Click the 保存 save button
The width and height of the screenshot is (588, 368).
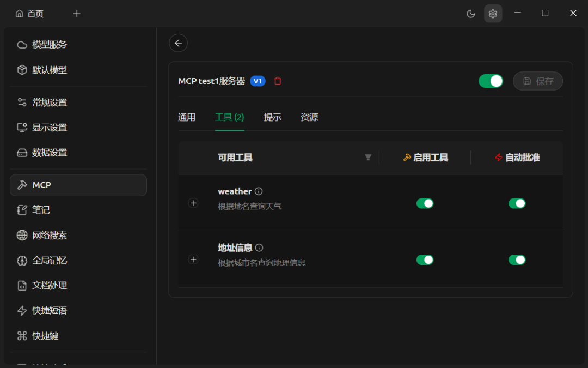tap(538, 81)
